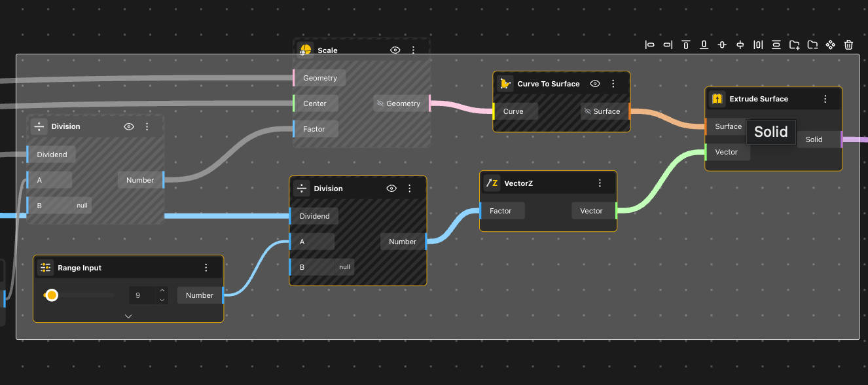This screenshot has height=385, width=868.
Task: Open the Extrude Surface node options menu
Action: click(x=825, y=99)
